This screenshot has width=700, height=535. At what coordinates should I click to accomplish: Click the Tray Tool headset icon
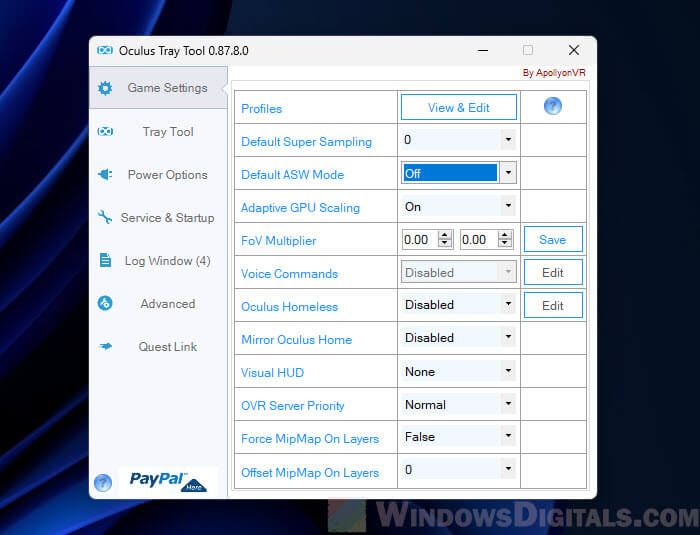105,131
